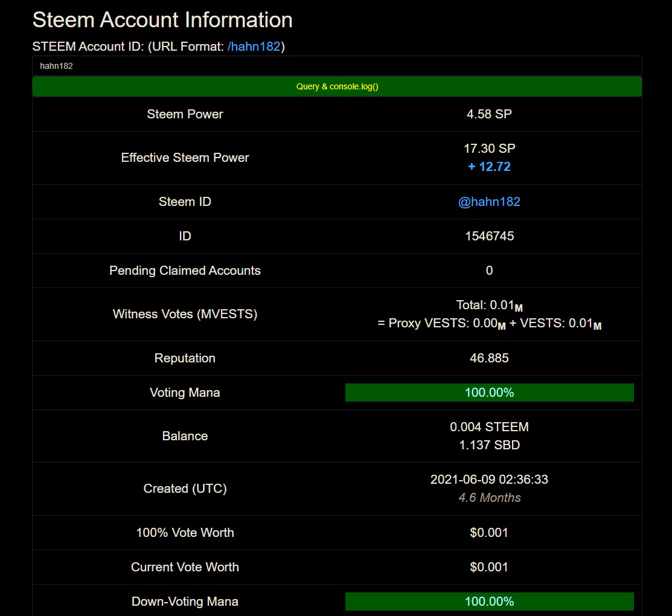Select the 1.137 SBD balance
This screenshot has height=616, width=672.
pyautogui.click(x=489, y=445)
